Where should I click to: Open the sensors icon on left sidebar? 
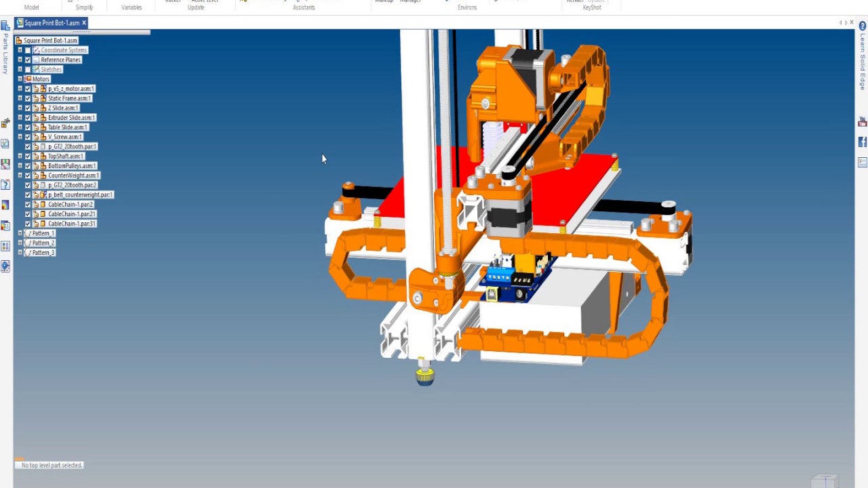[x=5, y=164]
